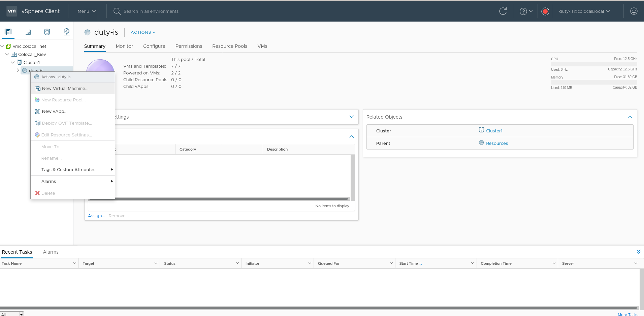Click the red recording indicator icon
This screenshot has height=316, width=644.
tap(545, 11)
